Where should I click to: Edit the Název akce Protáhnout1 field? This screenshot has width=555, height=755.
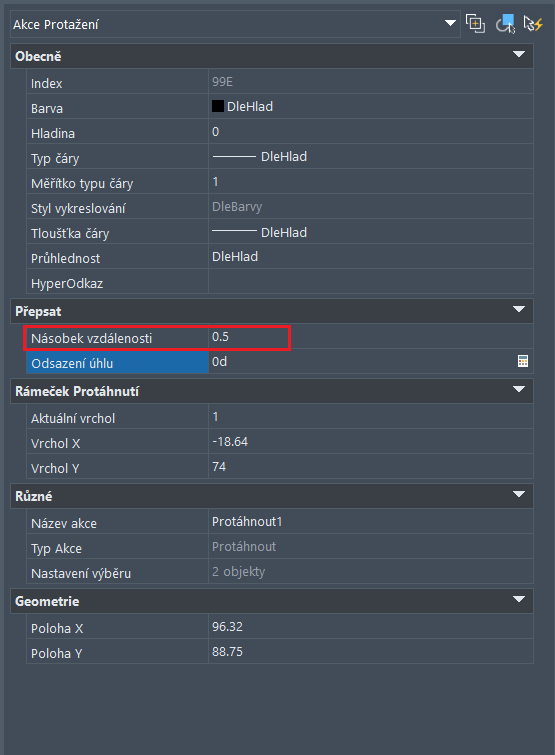371,521
